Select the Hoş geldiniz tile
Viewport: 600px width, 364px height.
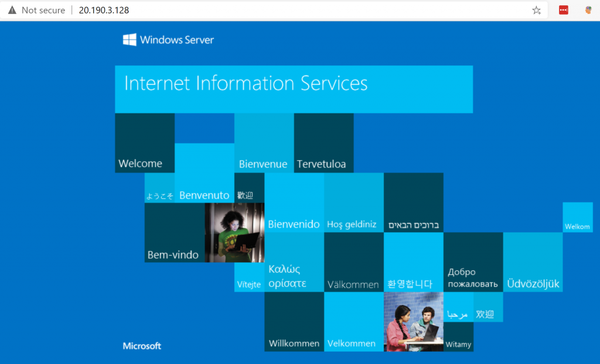[x=354, y=202]
